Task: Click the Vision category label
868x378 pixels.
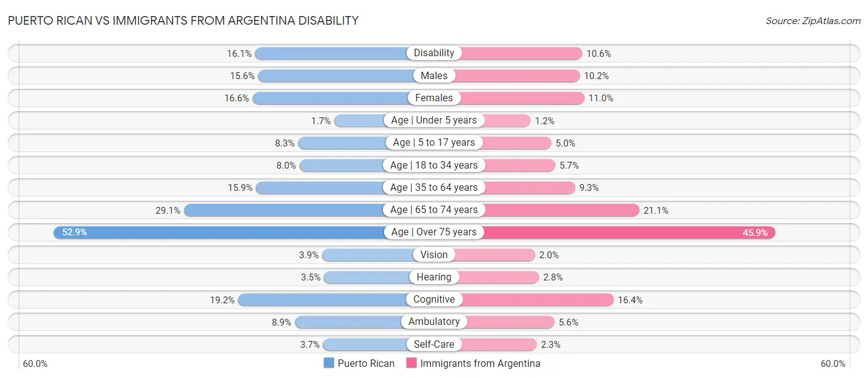Action: (x=434, y=254)
